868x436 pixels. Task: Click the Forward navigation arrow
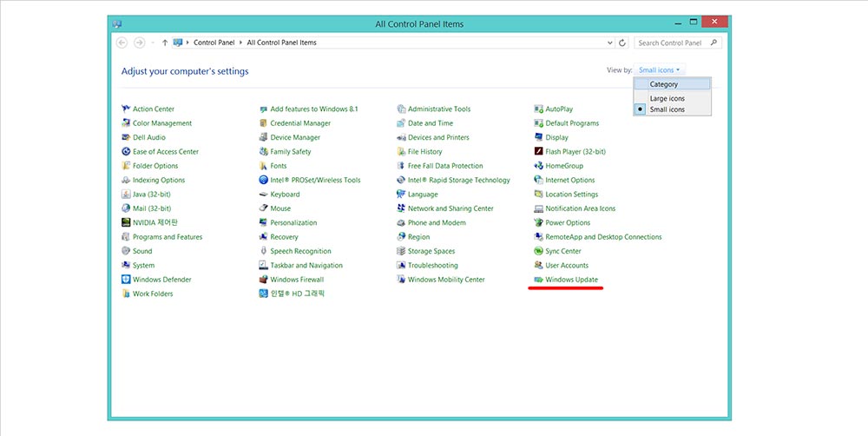click(x=140, y=43)
